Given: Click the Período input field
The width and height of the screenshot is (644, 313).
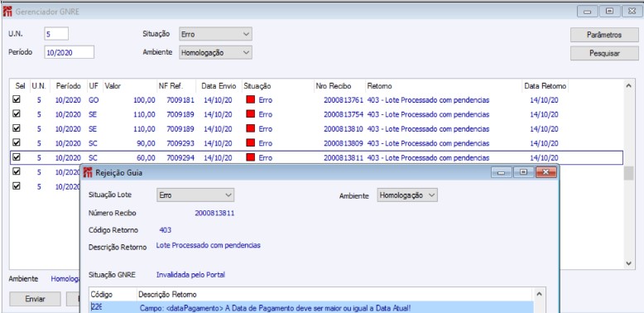Looking at the screenshot, I should pyautogui.click(x=69, y=52).
